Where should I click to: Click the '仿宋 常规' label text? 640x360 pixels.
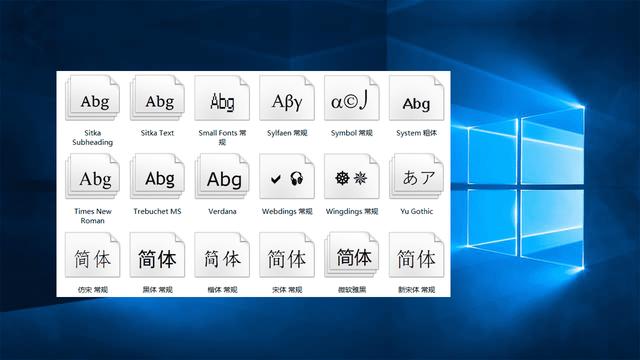point(93,290)
